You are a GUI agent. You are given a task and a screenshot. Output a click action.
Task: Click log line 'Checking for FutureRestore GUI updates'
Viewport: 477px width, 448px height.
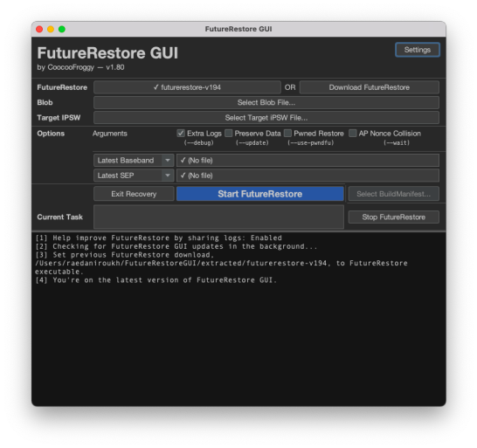(x=176, y=246)
